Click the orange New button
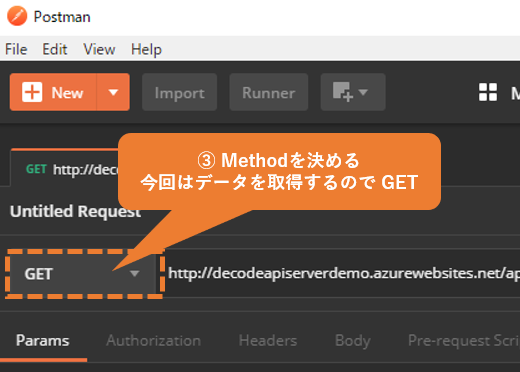The width and height of the screenshot is (520, 372). pyautogui.click(x=53, y=92)
